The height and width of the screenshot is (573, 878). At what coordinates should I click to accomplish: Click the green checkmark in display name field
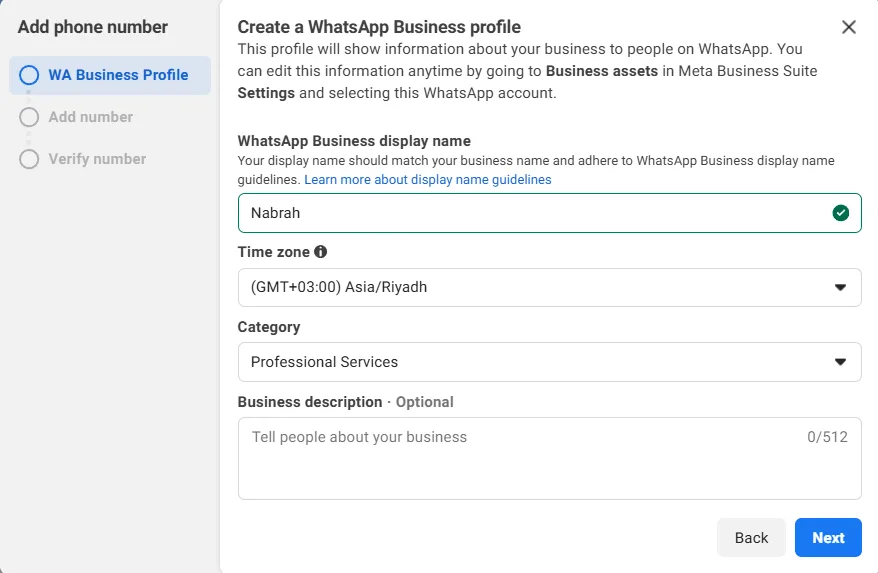(840, 213)
